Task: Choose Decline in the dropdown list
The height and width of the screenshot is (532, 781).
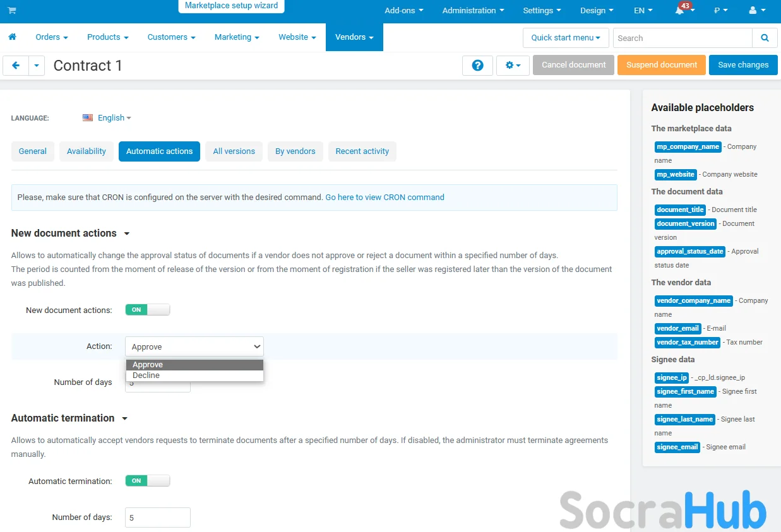Action: pos(194,375)
